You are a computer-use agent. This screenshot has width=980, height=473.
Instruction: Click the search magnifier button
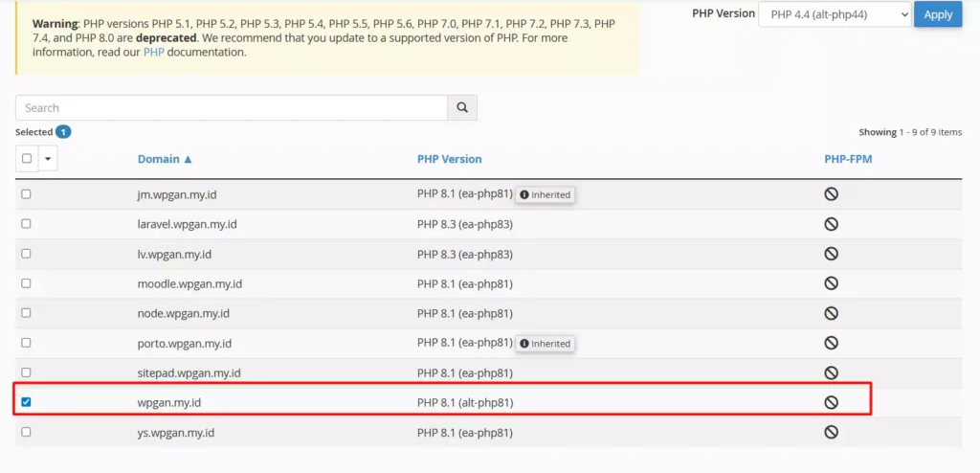tap(462, 107)
